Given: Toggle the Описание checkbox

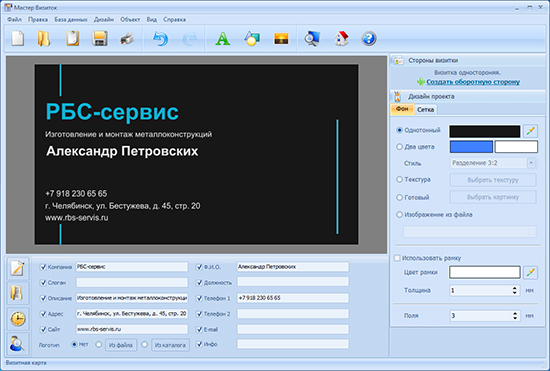Looking at the screenshot, I should click(x=43, y=298).
